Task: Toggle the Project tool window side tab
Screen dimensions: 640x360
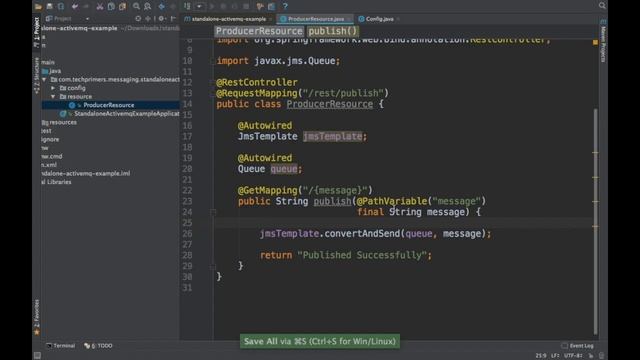Action: (37, 33)
